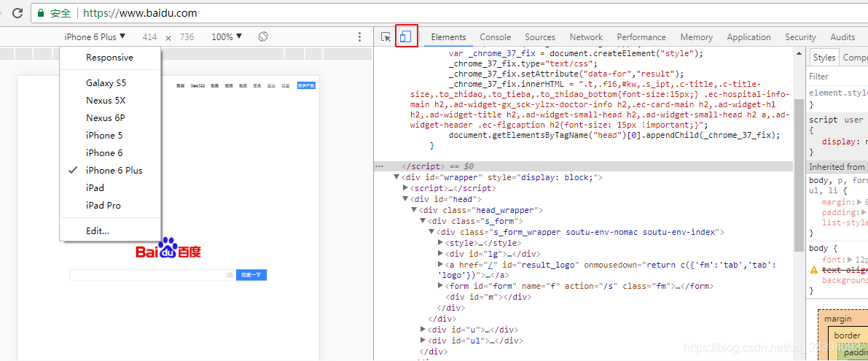
Task: Collapse the div class="head_wrapper" node
Action: 414,210
